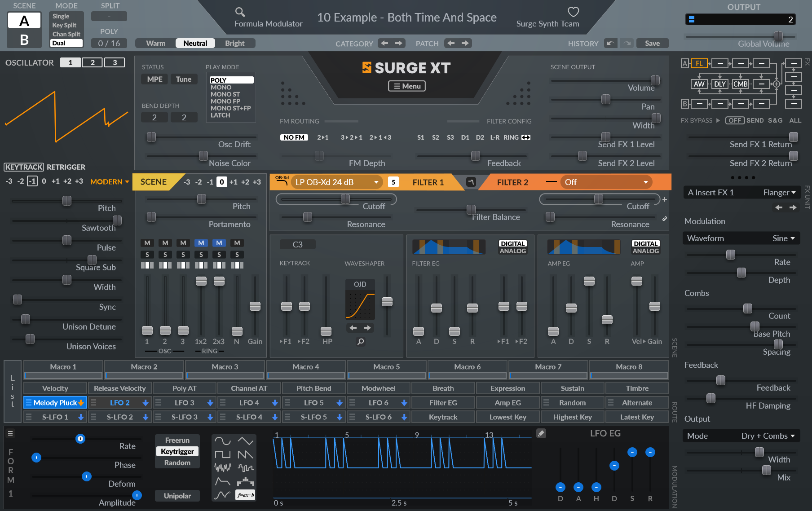Image resolution: width=812 pixels, height=511 pixels.
Task: Open the waveshaper zoom magnifier icon
Action: 360,342
